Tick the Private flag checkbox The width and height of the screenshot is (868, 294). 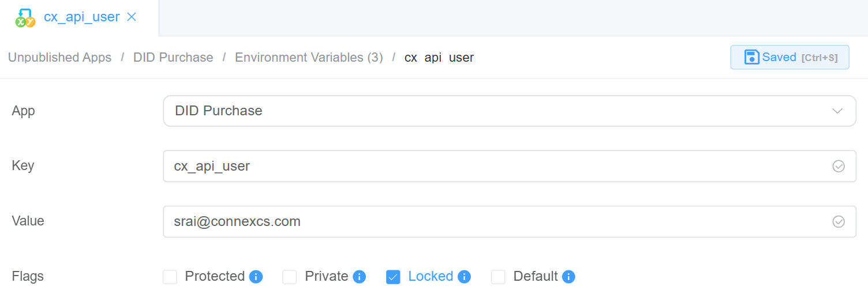click(x=289, y=277)
